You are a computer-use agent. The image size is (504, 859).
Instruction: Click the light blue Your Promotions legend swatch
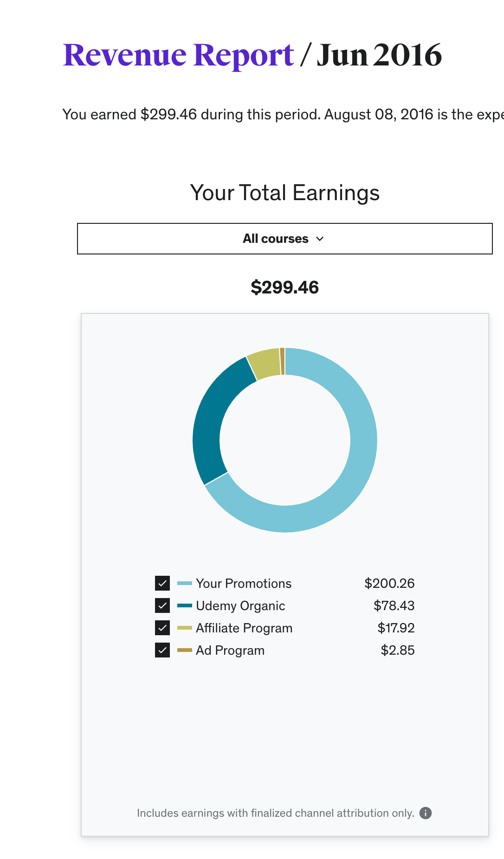[185, 583]
